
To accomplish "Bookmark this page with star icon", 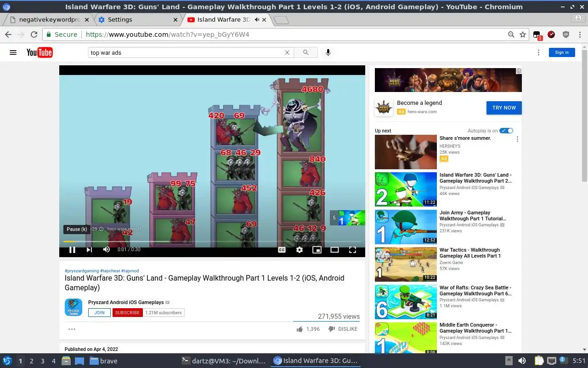I will (523, 34).
